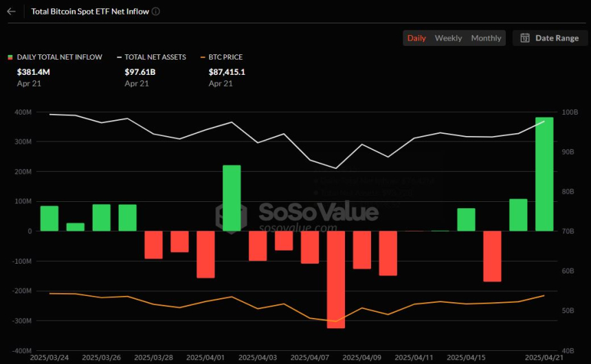Select the Daily tab
This screenshot has width=591, height=364.
416,38
